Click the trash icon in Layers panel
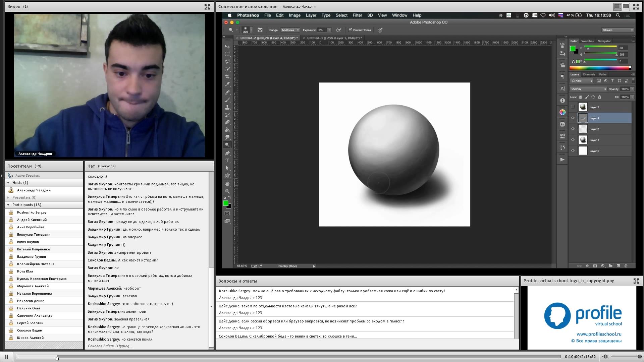 626,266
